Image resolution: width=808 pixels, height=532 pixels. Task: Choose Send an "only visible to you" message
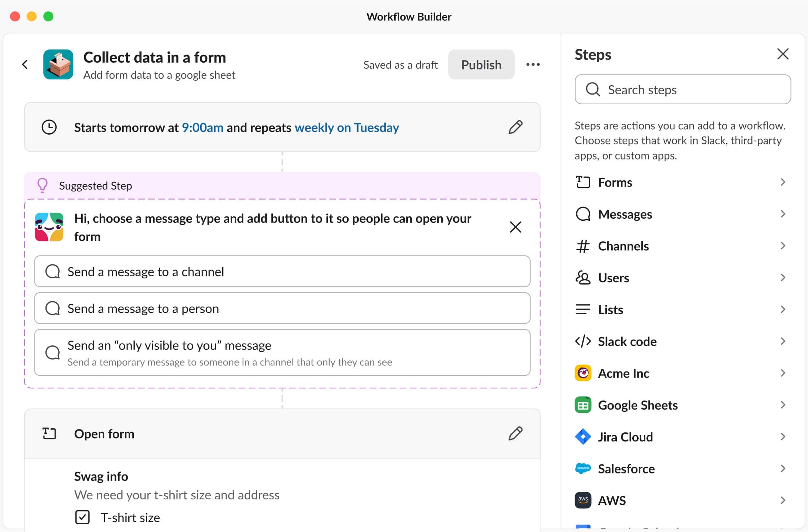click(x=282, y=353)
